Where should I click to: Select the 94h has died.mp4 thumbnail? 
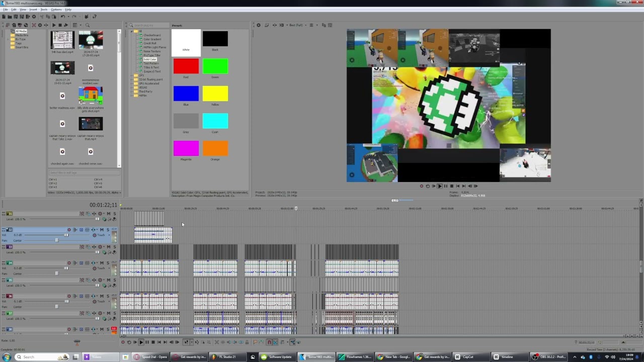coord(62,40)
